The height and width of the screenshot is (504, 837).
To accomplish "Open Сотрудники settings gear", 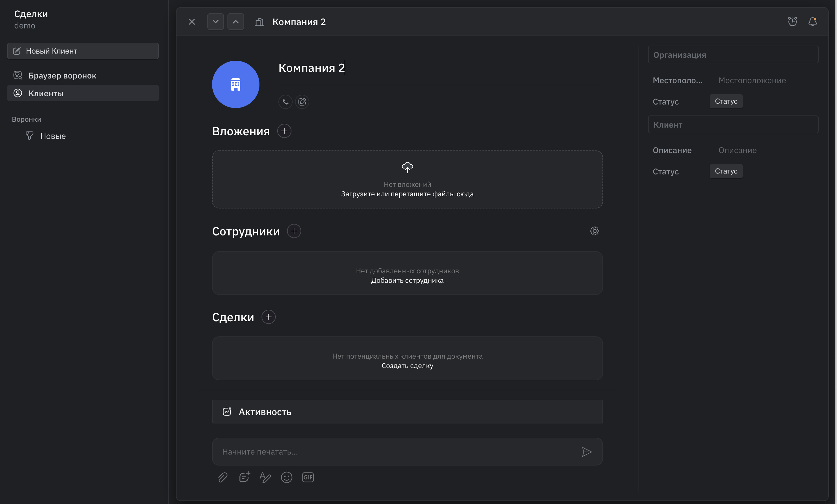I will [x=594, y=231].
